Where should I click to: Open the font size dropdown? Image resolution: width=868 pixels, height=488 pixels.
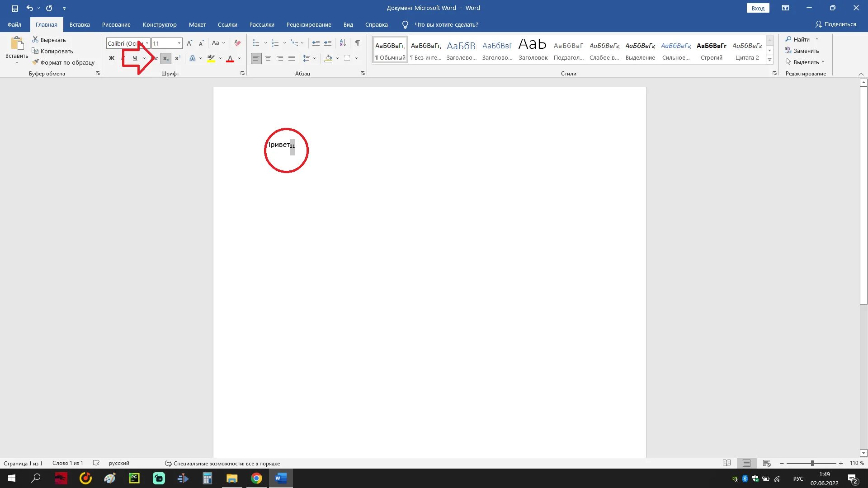pos(179,43)
